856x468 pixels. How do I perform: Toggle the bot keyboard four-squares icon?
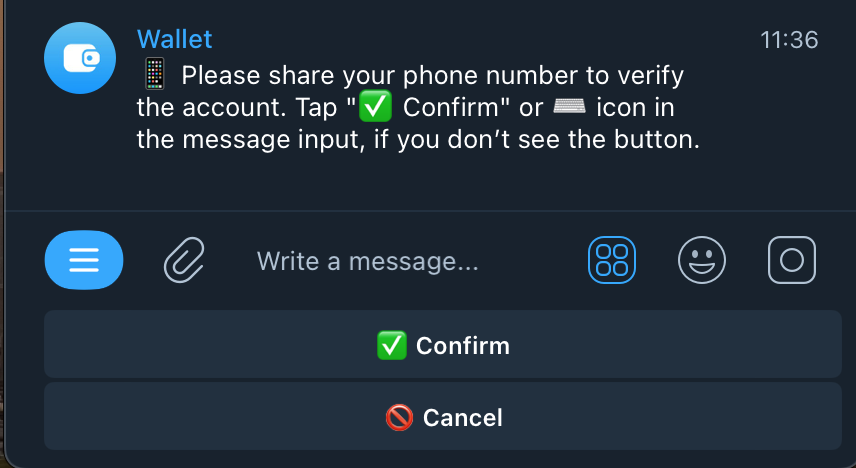pyautogui.click(x=611, y=260)
